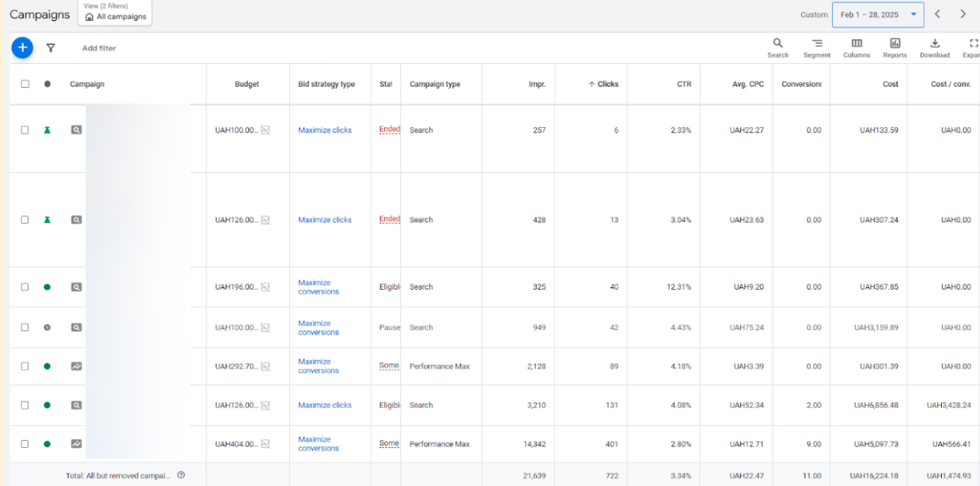Click the UAH3,428.24 cost per conversion cell
The image size is (980, 486).
pyautogui.click(x=949, y=405)
